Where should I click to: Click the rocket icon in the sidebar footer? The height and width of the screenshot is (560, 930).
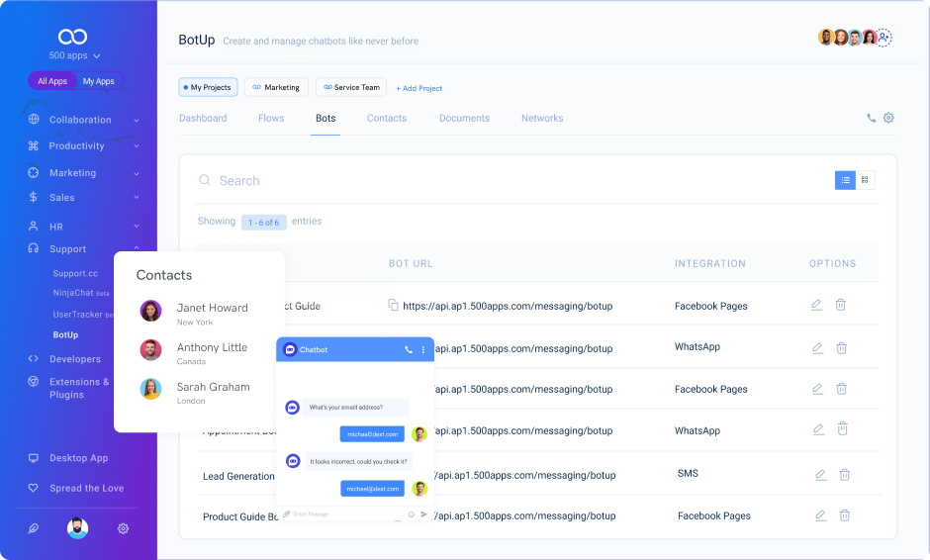click(x=34, y=528)
